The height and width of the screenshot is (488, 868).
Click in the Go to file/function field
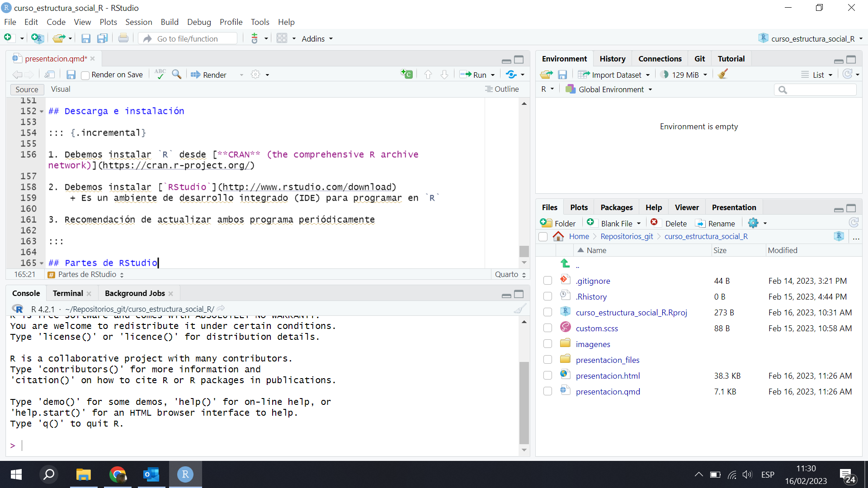[194, 39]
